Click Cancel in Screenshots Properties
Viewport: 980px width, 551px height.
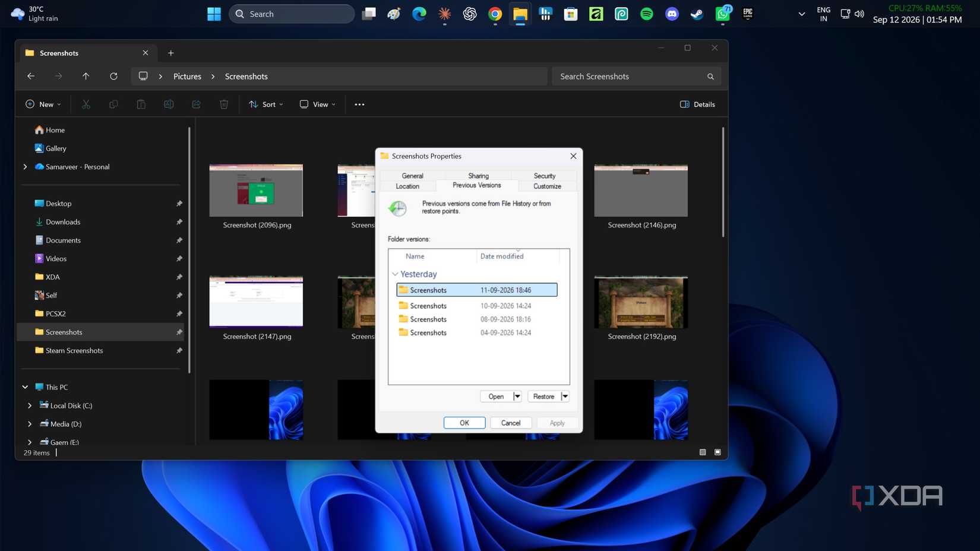511,423
